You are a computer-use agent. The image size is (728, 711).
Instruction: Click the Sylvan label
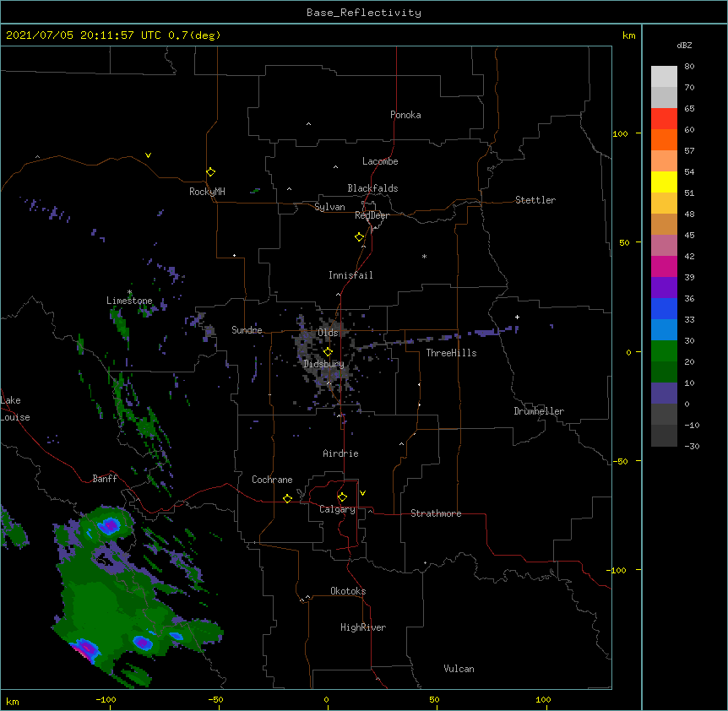pos(329,207)
